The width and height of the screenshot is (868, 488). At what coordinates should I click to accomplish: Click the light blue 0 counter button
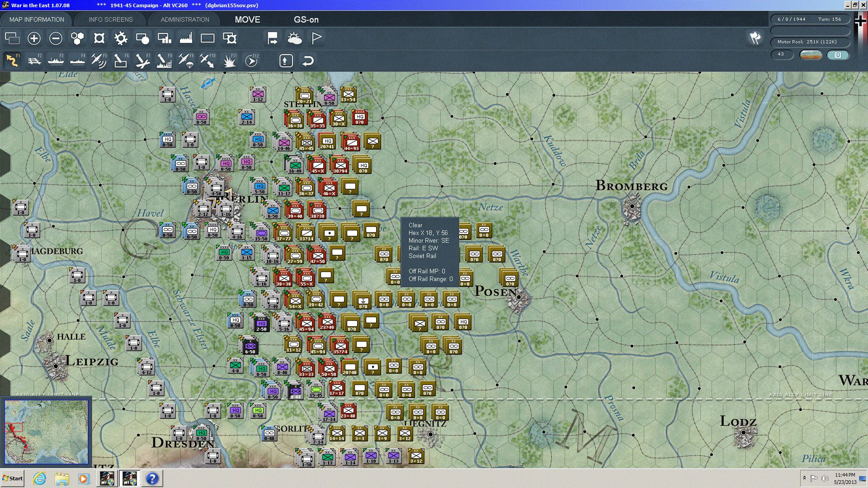838,55
